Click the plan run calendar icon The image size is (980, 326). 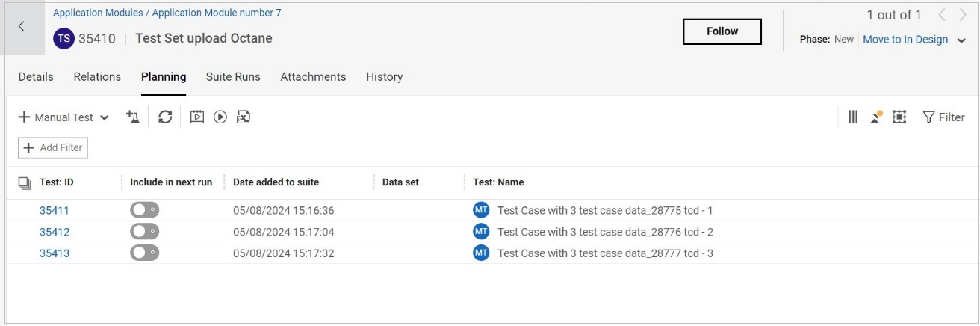pyautogui.click(x=197, y=117)
